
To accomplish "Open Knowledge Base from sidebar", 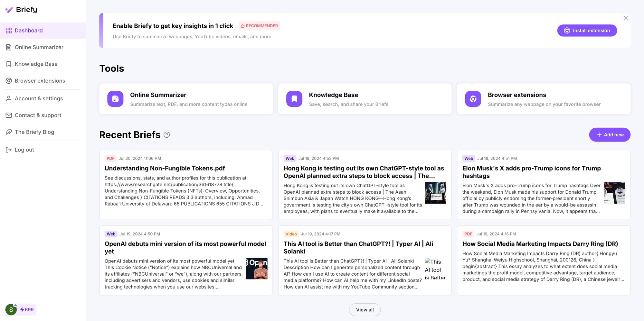I will 43,64.
